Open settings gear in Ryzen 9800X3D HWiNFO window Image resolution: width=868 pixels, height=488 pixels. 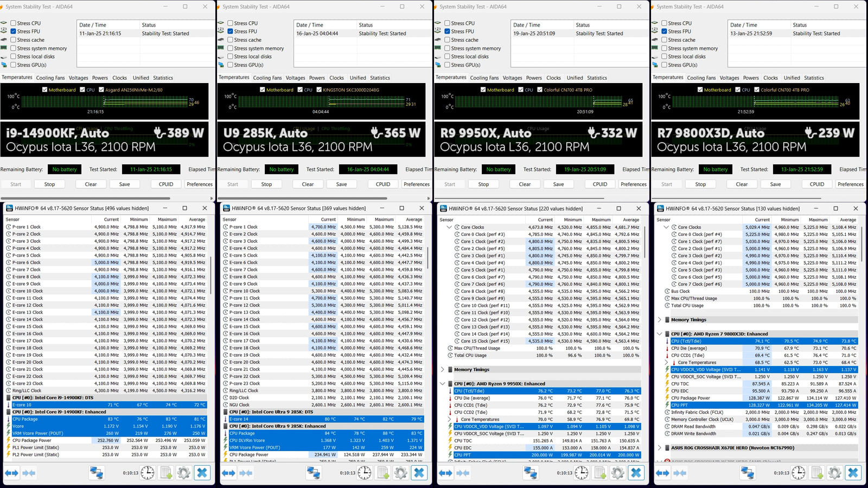(835, 473)
